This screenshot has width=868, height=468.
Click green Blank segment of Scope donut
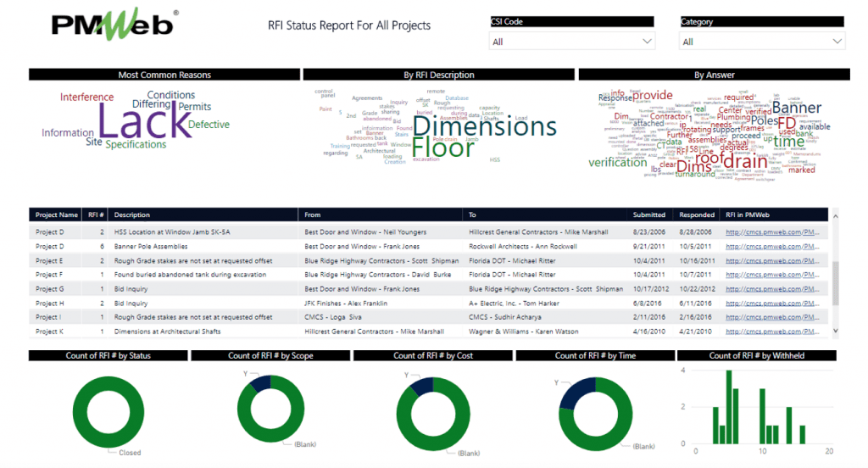272,435
